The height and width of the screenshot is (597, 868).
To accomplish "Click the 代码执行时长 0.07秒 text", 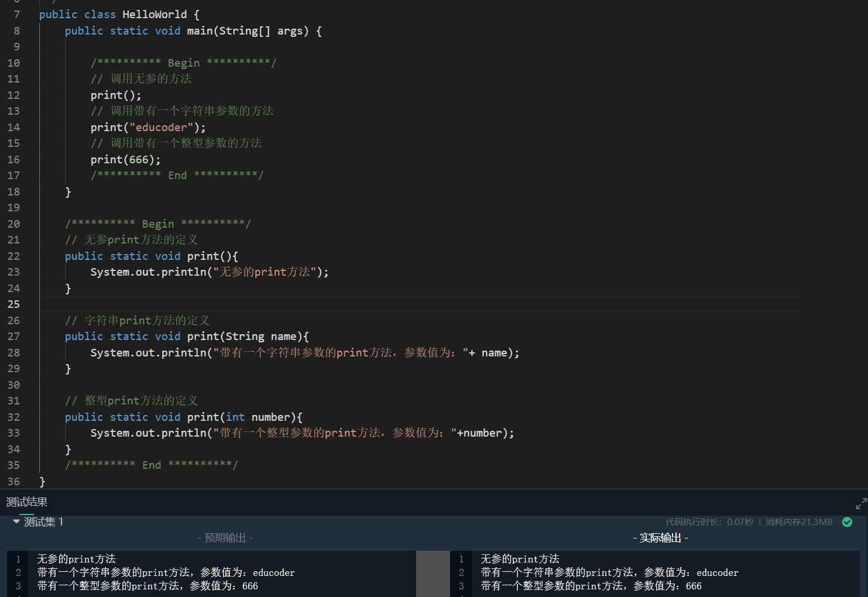I will [x=709, y=522].
